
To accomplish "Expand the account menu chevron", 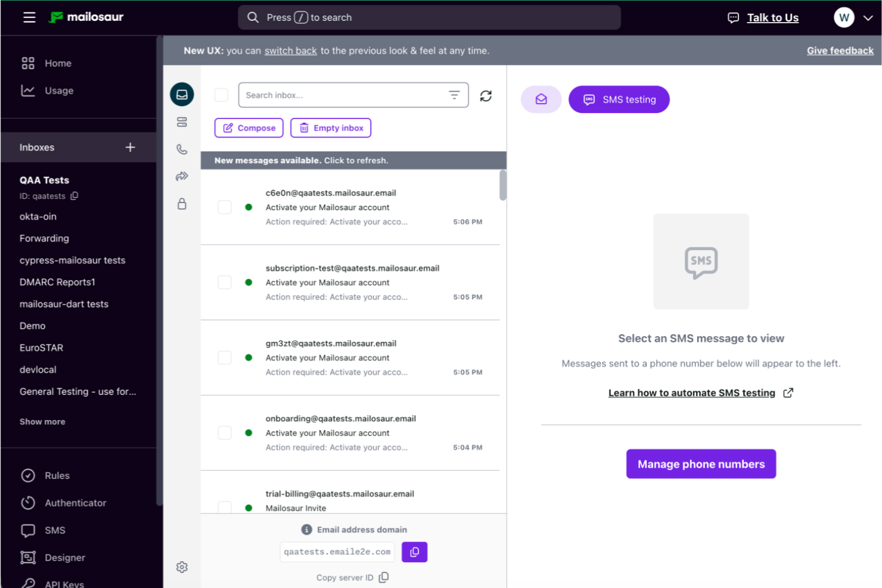I will [868, 18].
